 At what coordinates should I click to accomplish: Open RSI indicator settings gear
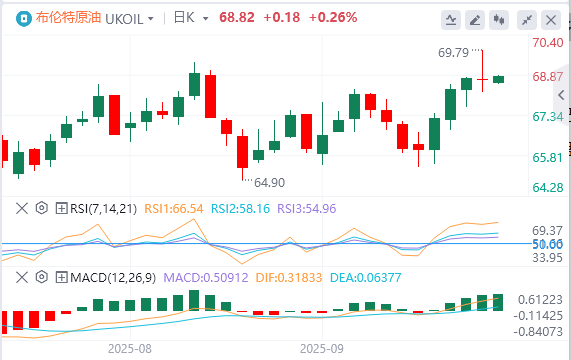[42, 208]
